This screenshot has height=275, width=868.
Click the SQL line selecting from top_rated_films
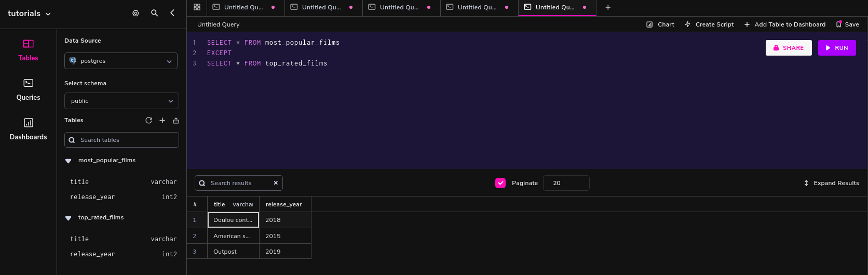[x=267, y=63]
